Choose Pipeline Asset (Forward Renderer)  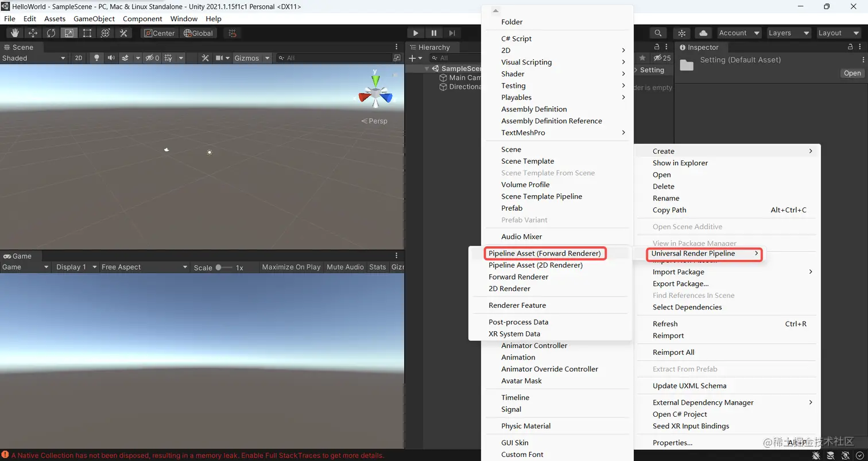click(545, 253)
